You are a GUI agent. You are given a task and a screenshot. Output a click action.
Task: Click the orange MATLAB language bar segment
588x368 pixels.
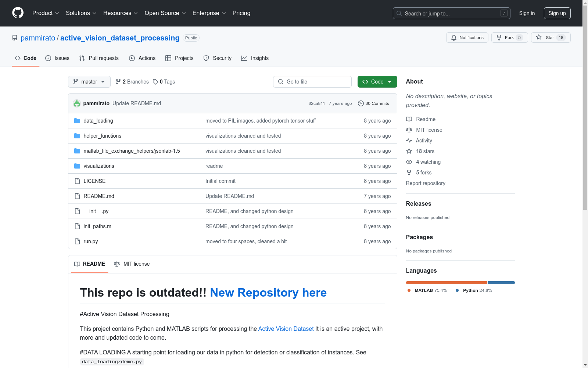point(447,283)
